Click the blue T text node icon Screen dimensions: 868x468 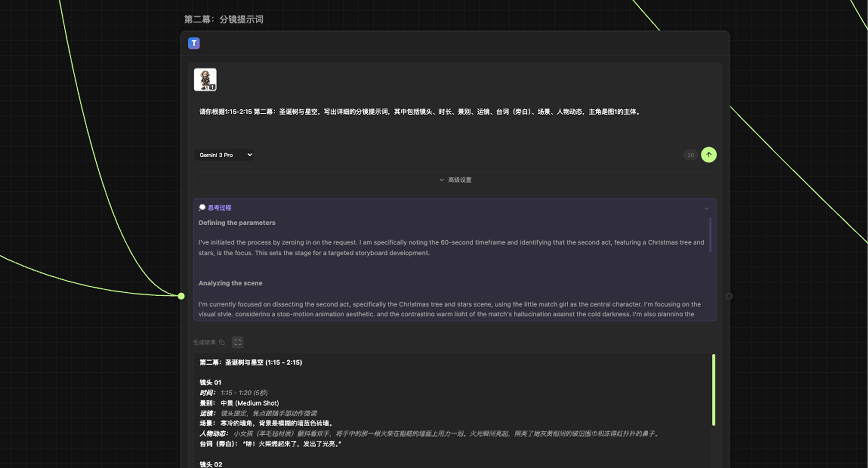click(194, 43)
